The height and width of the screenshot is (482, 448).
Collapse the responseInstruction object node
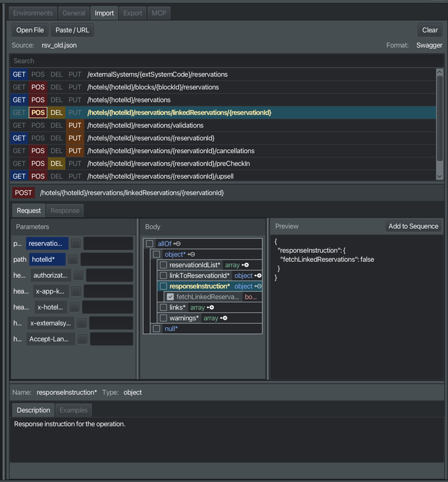coord(259,286)
